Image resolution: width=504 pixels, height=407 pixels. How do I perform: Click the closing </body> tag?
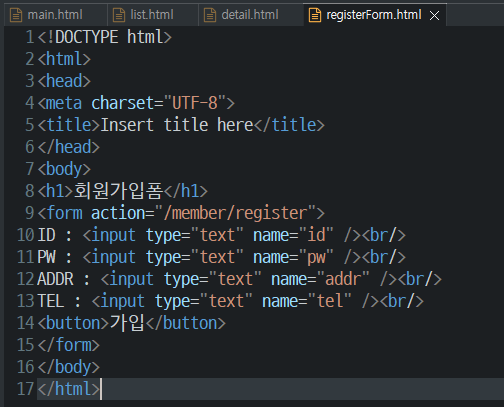[69, 367]
